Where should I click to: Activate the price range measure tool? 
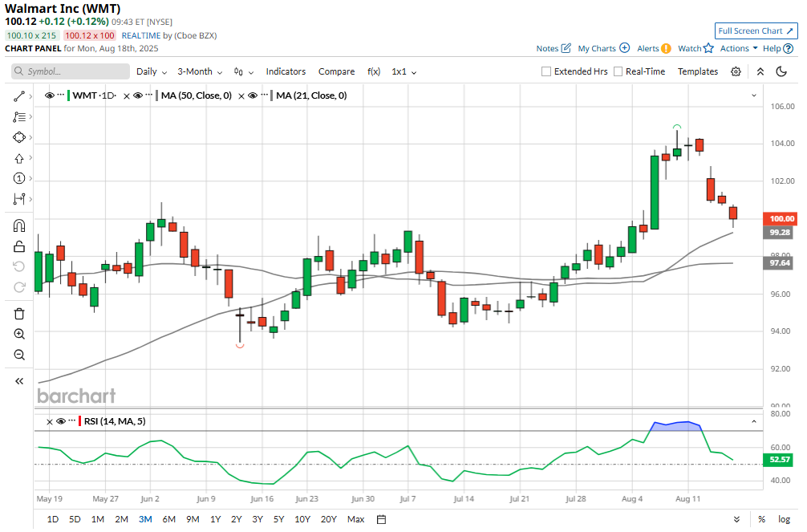click(x=19, y=199)
